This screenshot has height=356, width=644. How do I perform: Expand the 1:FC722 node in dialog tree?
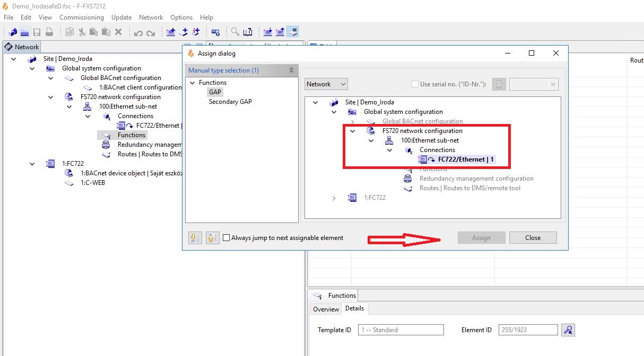[334, 198]
